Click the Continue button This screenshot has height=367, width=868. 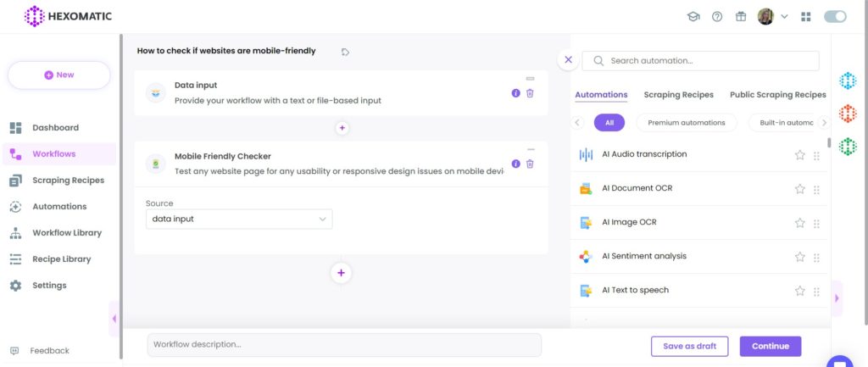pos(770,346)
